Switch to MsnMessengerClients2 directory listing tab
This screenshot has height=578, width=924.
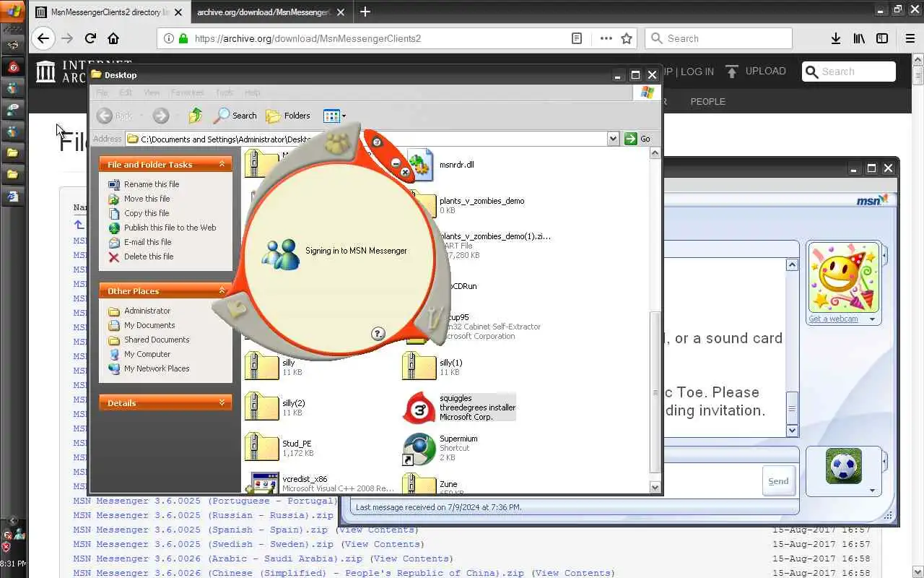click(x=110, y=12)
